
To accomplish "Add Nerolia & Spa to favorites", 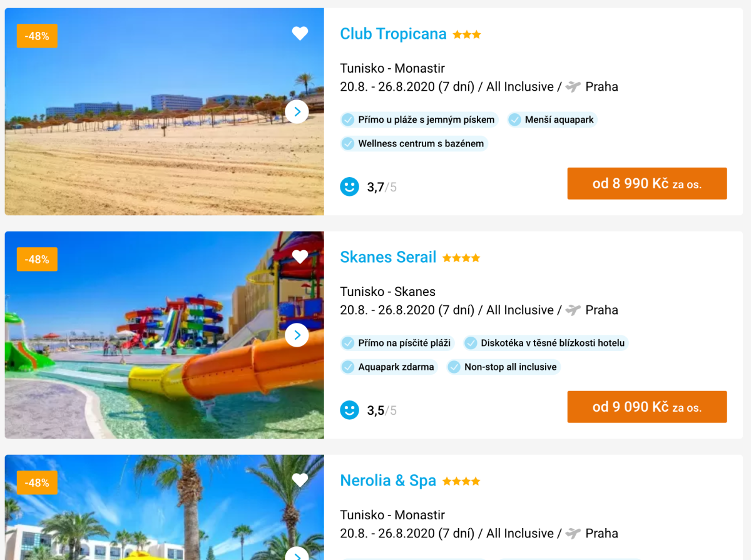I will point(300,480).
